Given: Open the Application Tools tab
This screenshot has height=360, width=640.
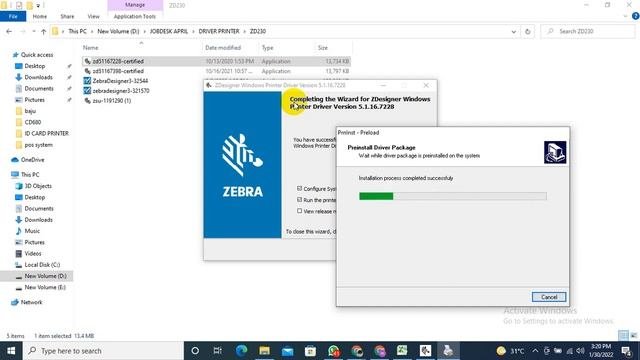Looking at the screenshot, I should (135, 16).
